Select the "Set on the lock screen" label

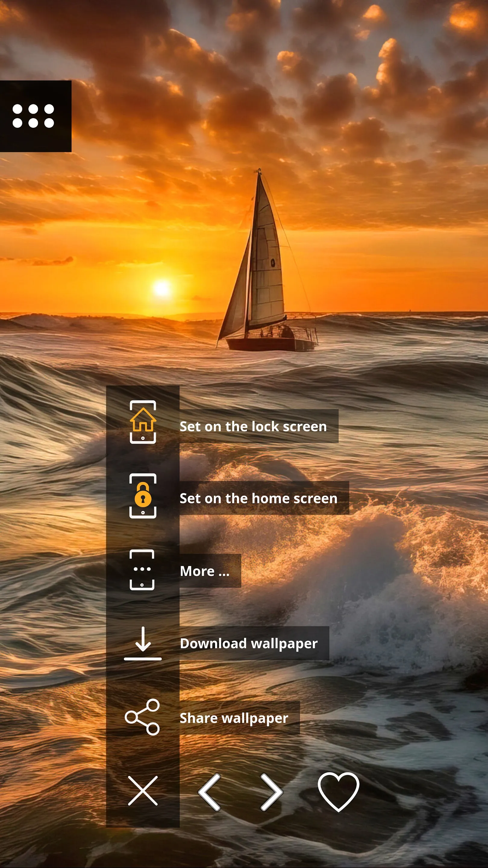click(x=253, y=426)
